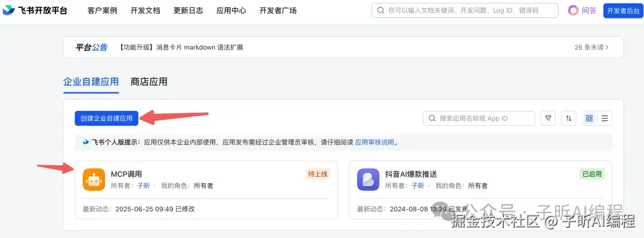Go to 开发者后台
The image size is (644, 238).
(623, 11)
